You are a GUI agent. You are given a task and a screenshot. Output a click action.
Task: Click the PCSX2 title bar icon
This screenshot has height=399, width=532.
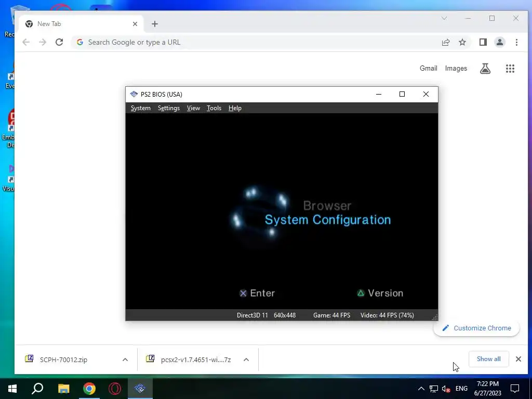(134, 95)
